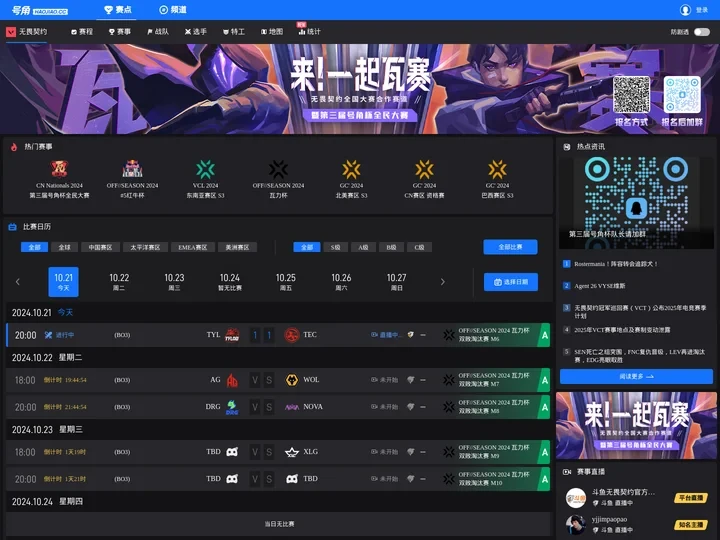Click the TEC team logo
This screenshot has height=540, width=720.
coord(292,335)
